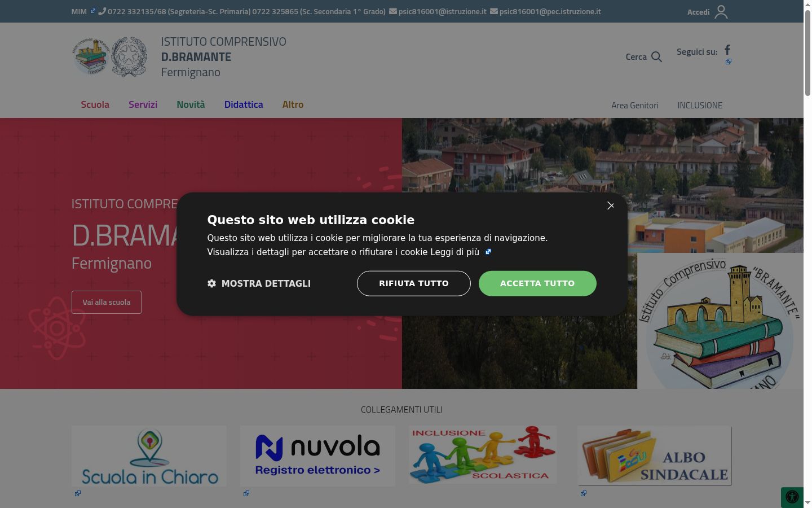
Task: Open the external link icon after Leggi di più
Action: point(488,252)
